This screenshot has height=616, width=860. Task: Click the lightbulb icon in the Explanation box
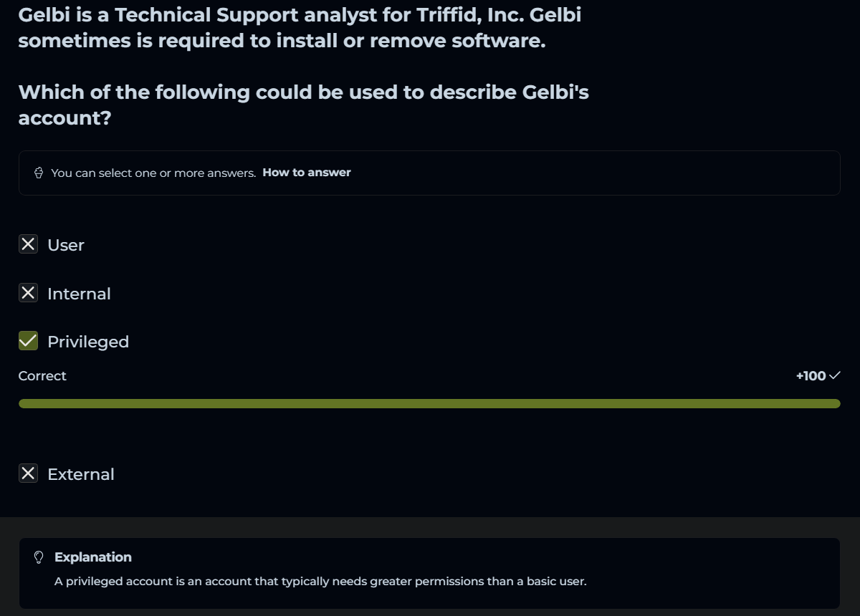coord(39,557)
